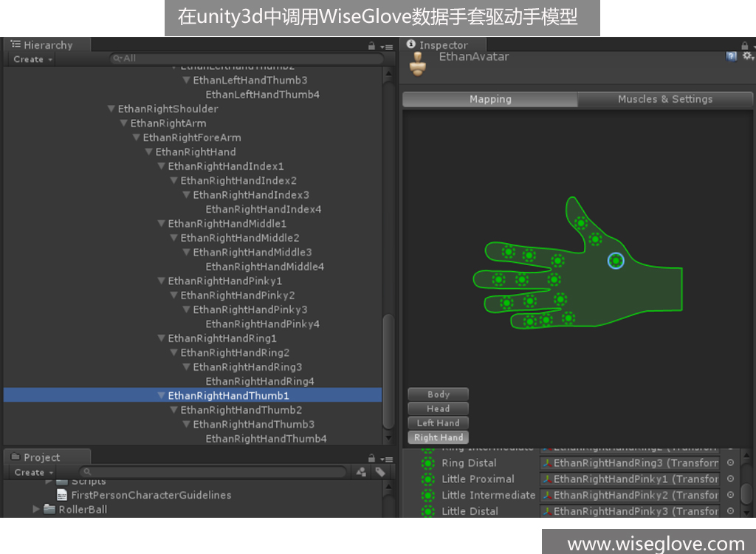Select the Mapping tab
The height and width of the screenshot is (554, 756).
[490, 99]
